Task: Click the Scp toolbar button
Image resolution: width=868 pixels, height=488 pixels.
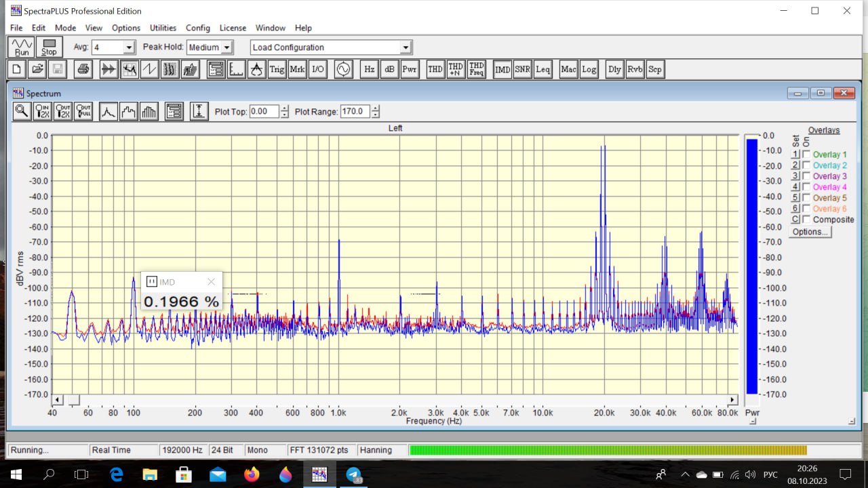Action: click(x=654, y=69)
